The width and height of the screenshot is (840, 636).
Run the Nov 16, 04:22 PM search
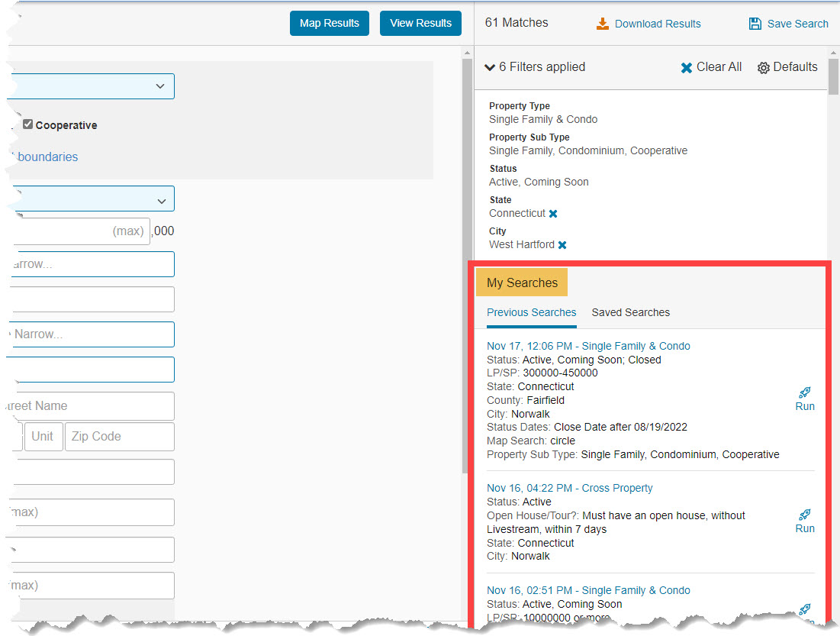coord(805,521)
